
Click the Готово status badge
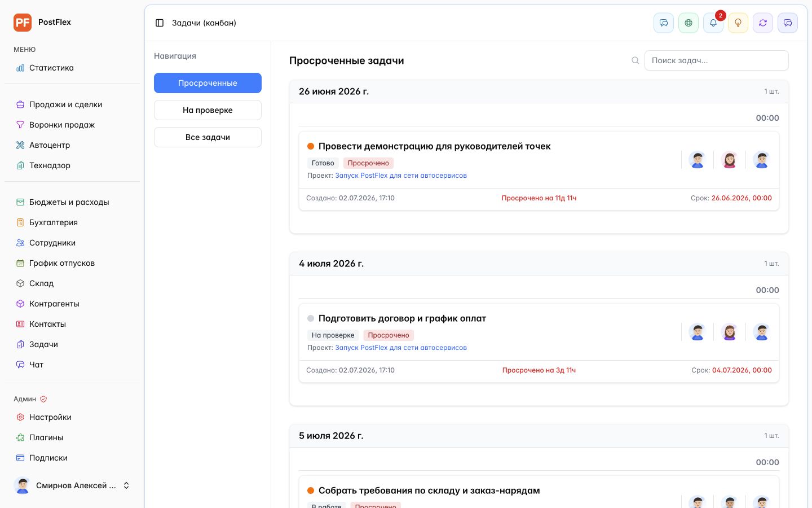(323, 163)
